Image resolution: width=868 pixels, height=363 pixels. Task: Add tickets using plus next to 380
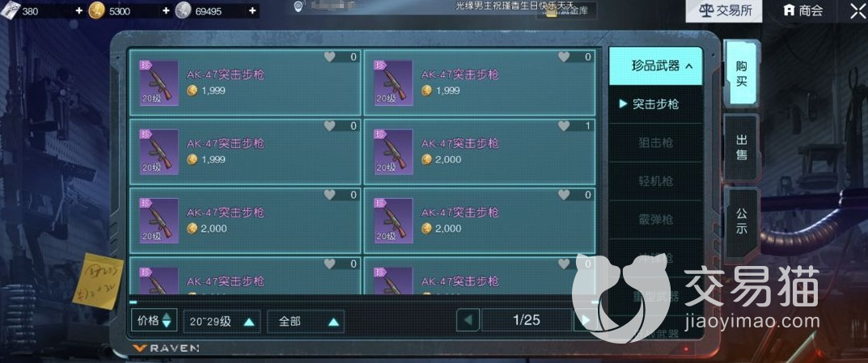pos(78,11)
